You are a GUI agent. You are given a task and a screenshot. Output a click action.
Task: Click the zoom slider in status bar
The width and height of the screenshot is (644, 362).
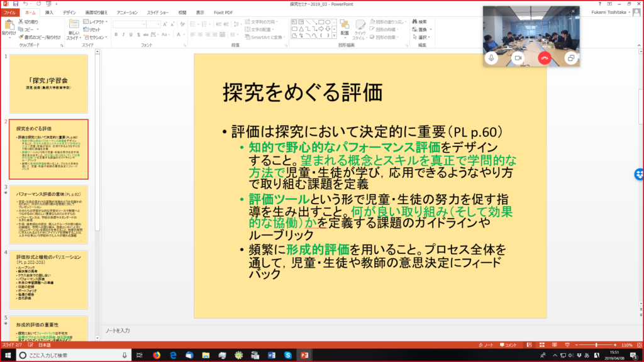coord(596,345)
